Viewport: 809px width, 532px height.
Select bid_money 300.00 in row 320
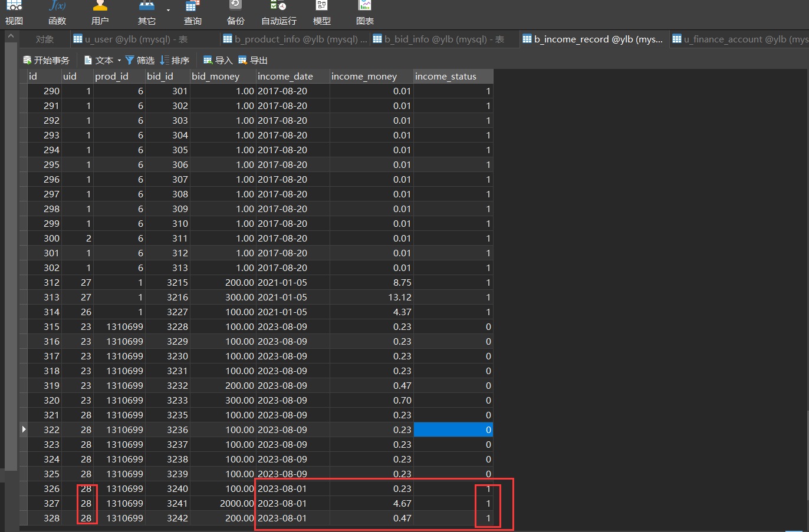click(x=223, y=400)
